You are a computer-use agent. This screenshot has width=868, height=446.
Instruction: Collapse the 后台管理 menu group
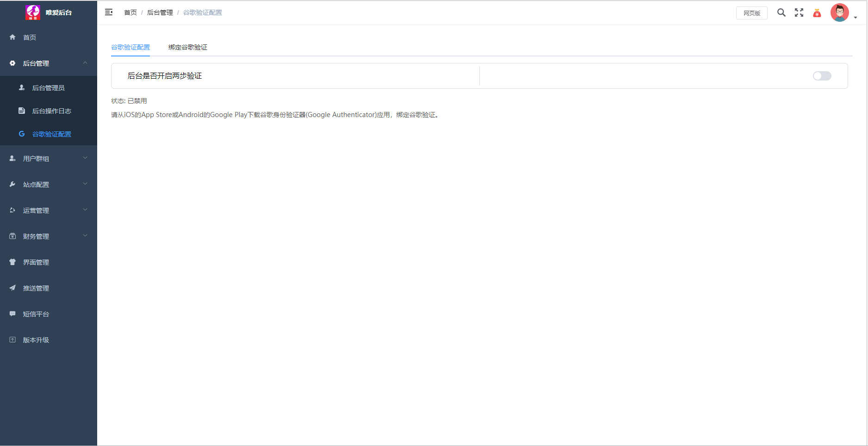[48, 63]
